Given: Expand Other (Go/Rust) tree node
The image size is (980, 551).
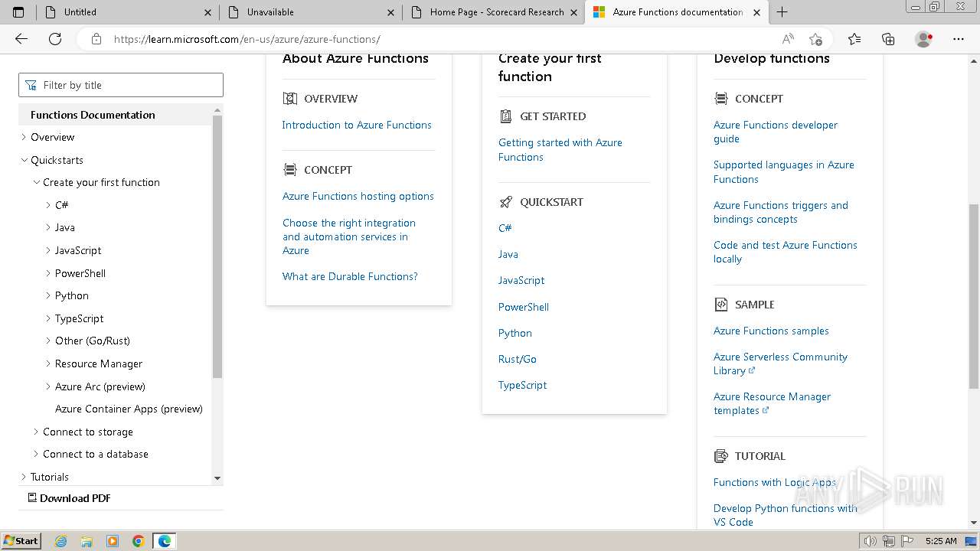Looking at the screenshot, I should click(x=48, y=341).
